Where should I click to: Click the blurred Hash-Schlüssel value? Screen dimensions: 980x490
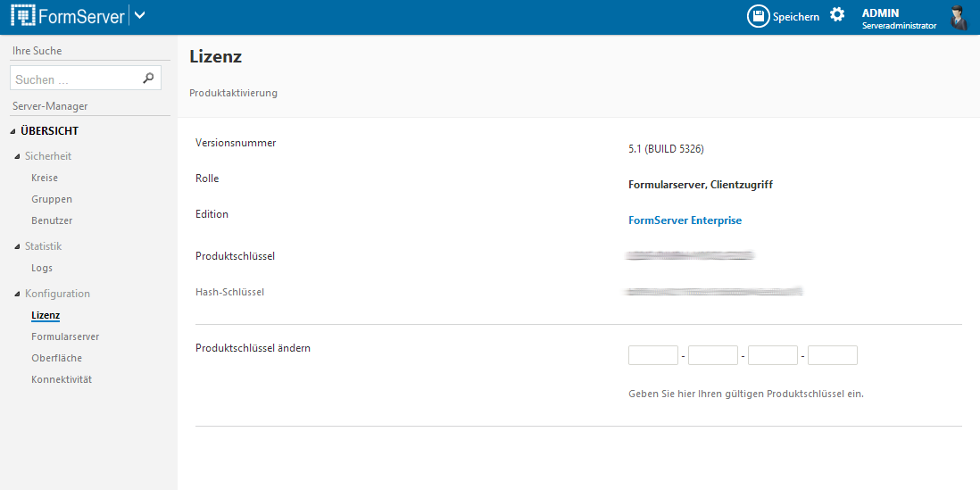pyautogui.click(x=713, y=291)
